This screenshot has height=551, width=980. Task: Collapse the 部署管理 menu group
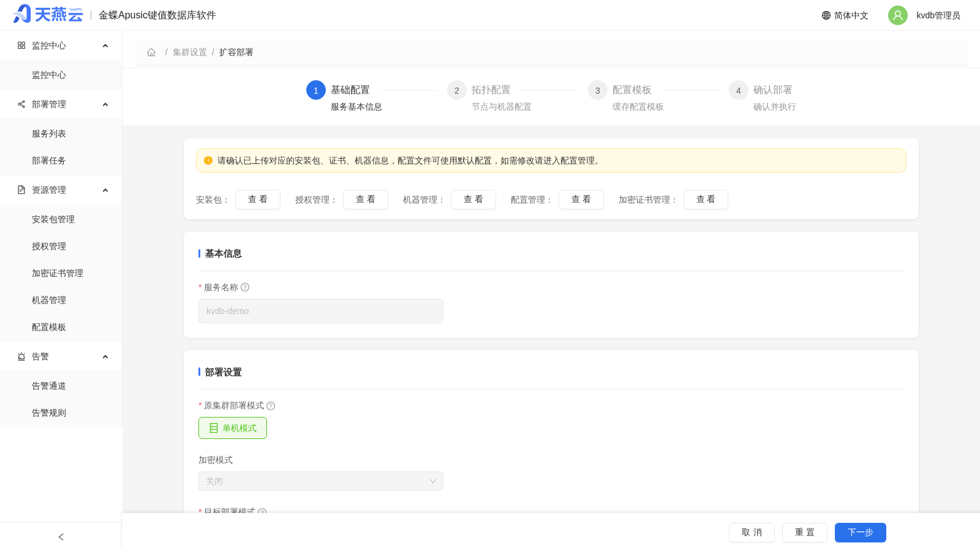coord(105,104)
